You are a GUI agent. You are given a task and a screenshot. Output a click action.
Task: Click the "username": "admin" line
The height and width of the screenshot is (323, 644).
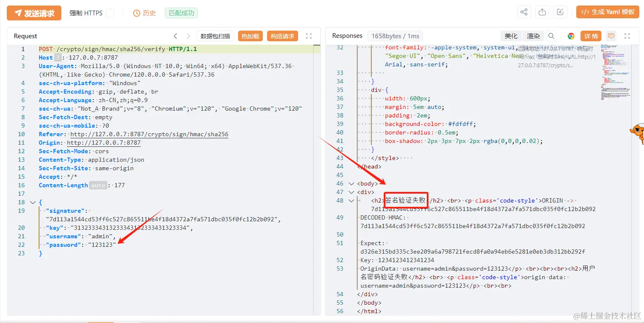(81, 236)
